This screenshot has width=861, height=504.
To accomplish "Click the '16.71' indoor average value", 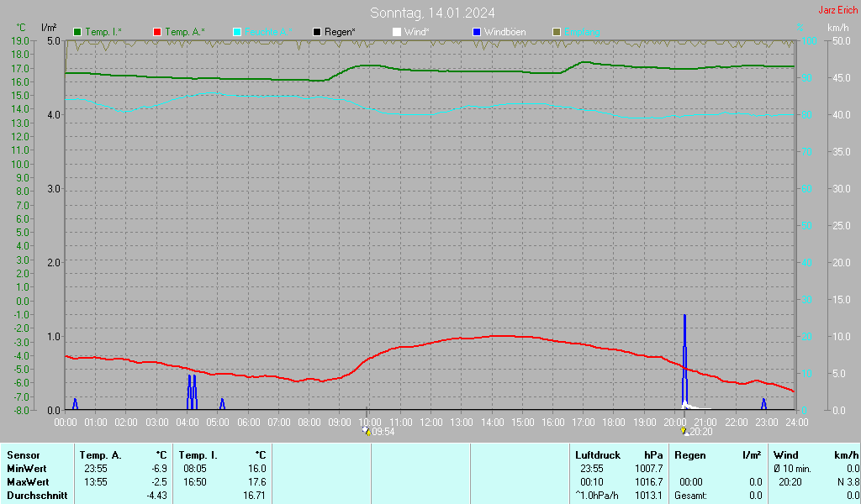I will (x=254, y=496).
